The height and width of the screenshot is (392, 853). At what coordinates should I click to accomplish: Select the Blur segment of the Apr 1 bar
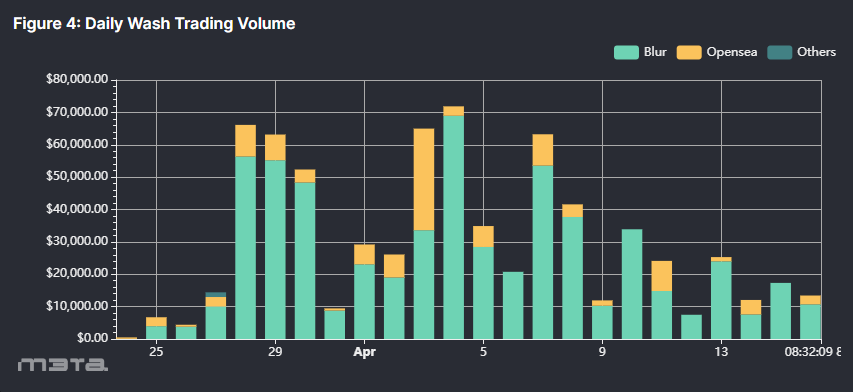pyautogui.click(x=364, y=302)
